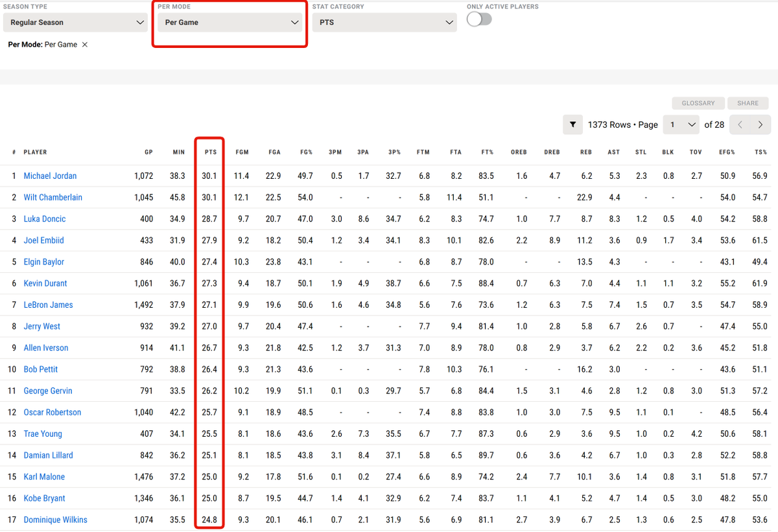Sort by the DREB column header
This screenshot has height=532, width=778.
click(552, 152)
